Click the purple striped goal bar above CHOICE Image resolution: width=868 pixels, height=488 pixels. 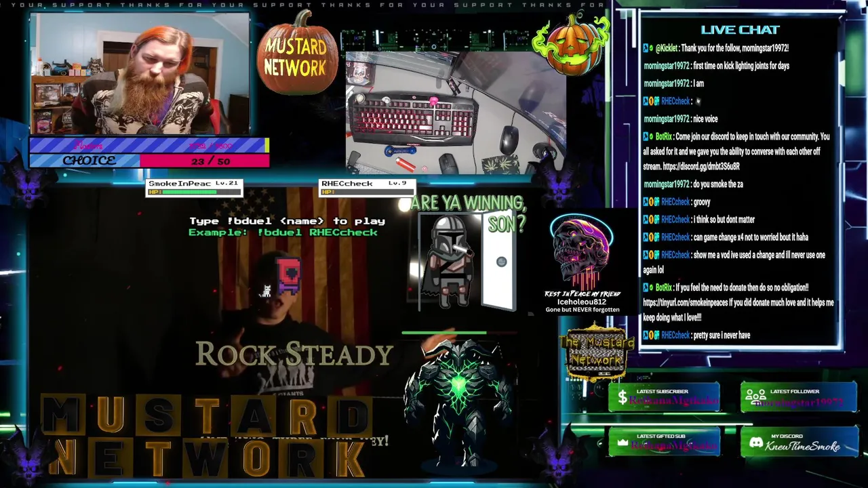(149, 145)
